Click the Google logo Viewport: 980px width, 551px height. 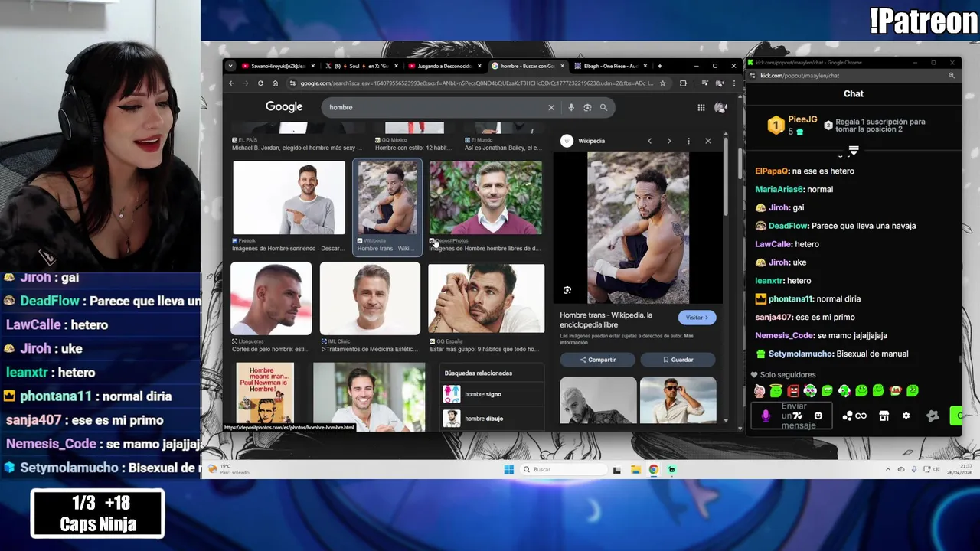[284, 107]
